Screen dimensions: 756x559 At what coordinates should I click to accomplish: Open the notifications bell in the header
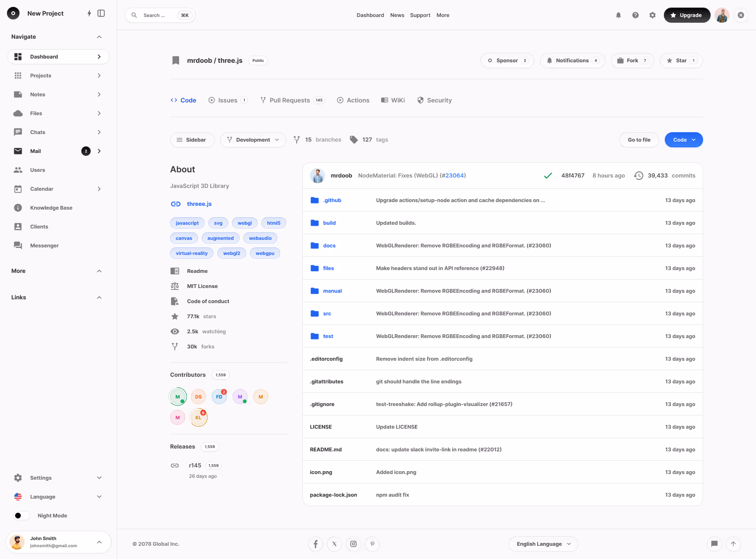pyautogui.click(x=619, y=15)
